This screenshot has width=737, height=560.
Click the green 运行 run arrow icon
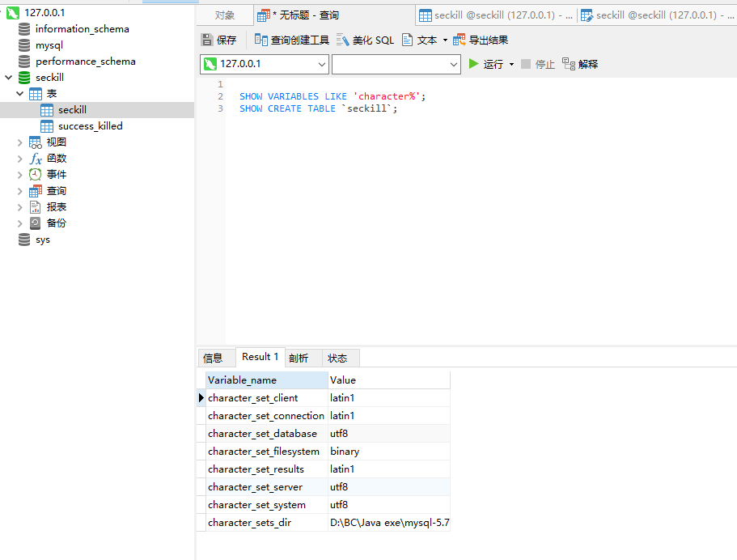tap(474, 63)
